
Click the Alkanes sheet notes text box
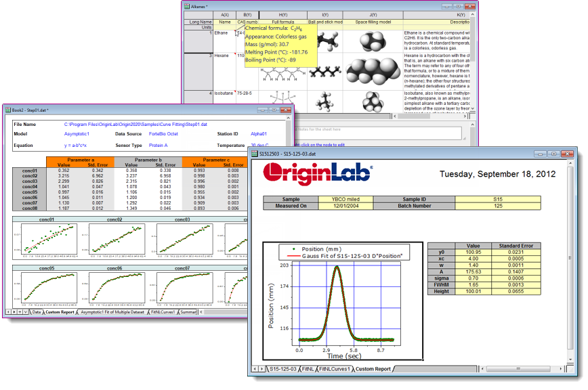coord(379,133)
